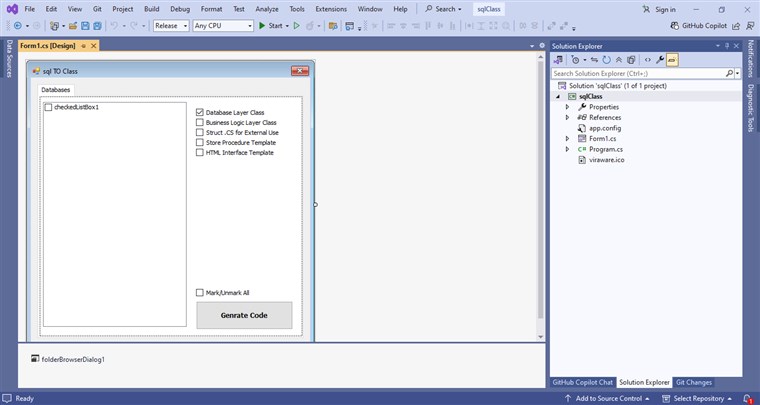Viewport: 760px width, 405px height.
Task: Click the View Code brackets icon
Action: pyautogui.click(x=648, y=60)
